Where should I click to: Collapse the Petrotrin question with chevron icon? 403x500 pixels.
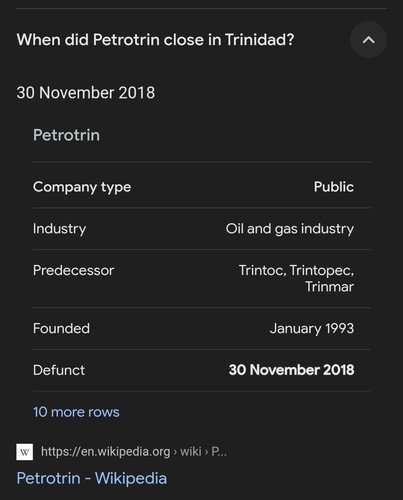tap(368, 40)
